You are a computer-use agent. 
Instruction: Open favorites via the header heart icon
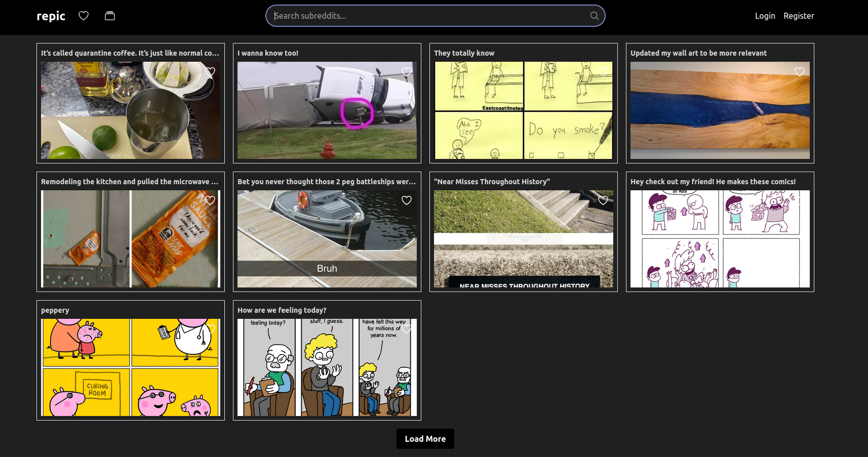click(x=84, y=16)
